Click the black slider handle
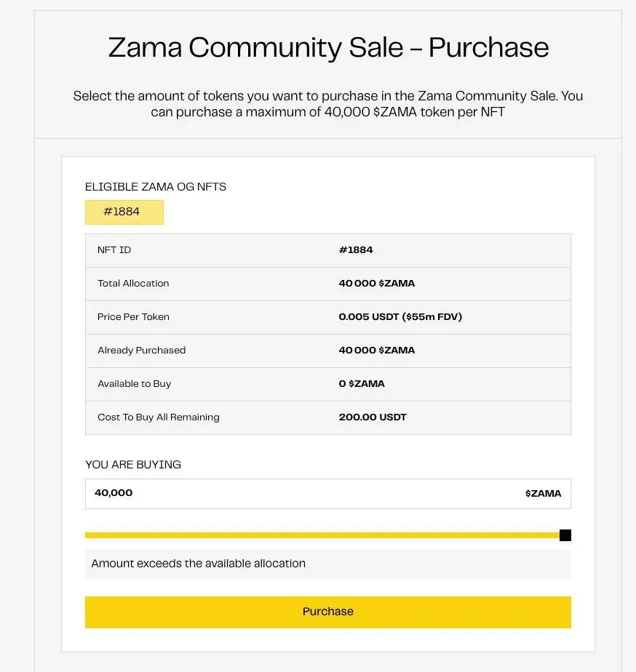The height and width of the screenshot is (672, 636). coord(565,535)
